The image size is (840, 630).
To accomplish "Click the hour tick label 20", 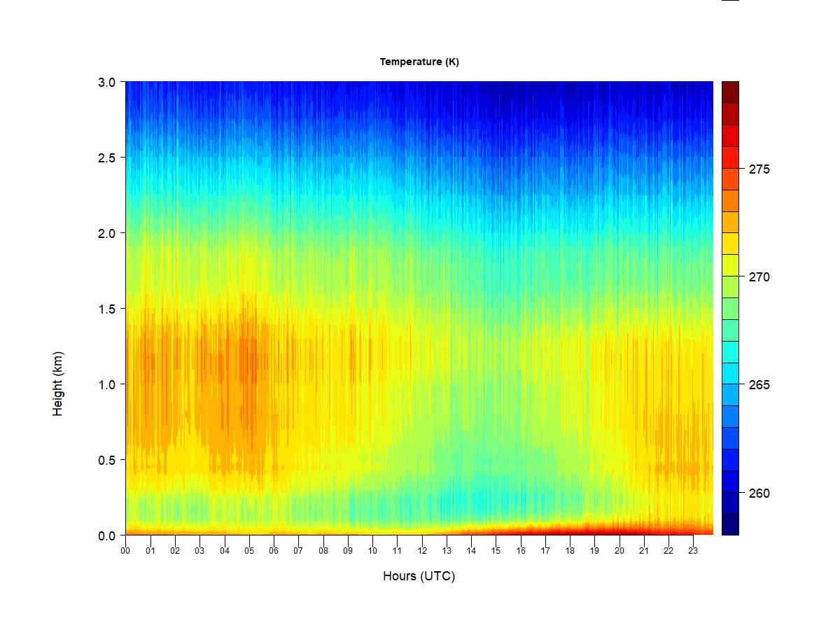I will pos(619,550).
